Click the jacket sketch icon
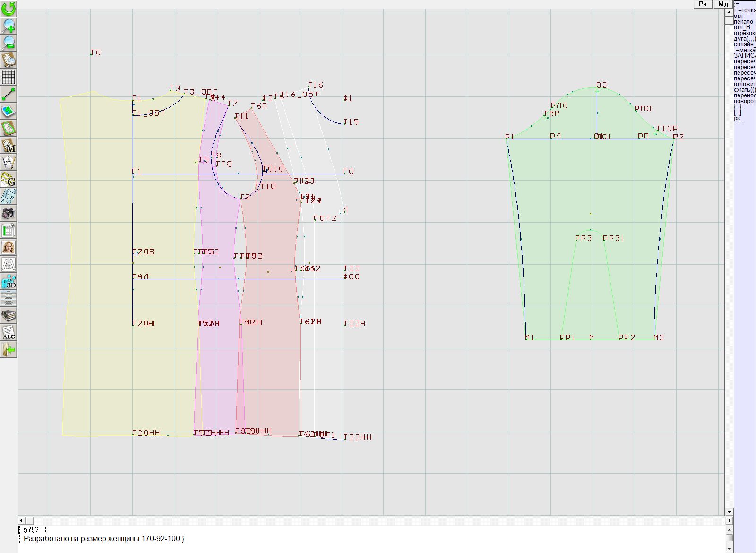 click(x=9, y=264)
